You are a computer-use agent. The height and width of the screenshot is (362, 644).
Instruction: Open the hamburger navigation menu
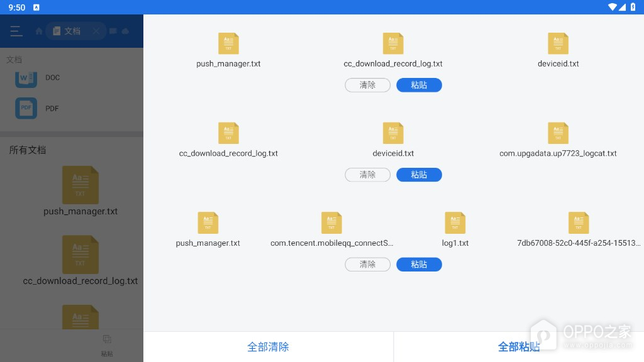16,31
